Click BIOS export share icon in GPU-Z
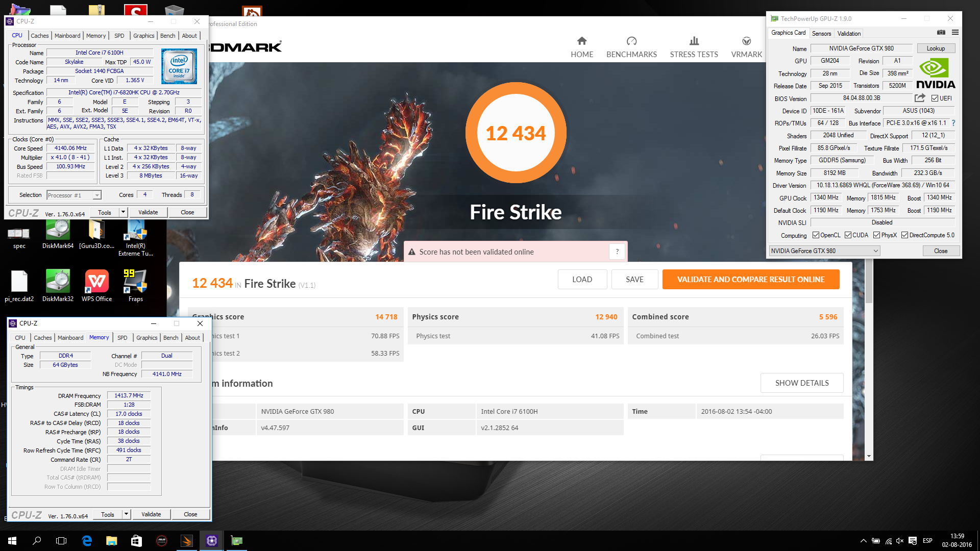Viewport: 980px width, 551px height. pyautogui.click(x=920, y=98)
